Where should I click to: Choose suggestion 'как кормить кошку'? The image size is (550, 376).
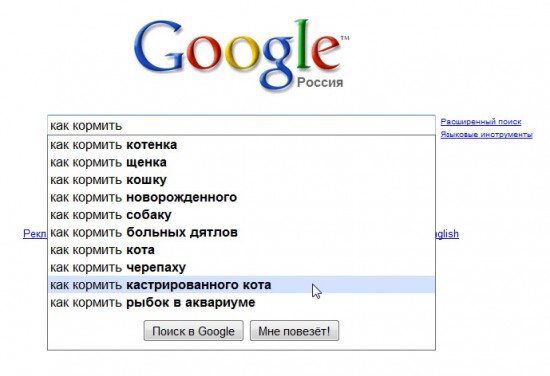241,180
